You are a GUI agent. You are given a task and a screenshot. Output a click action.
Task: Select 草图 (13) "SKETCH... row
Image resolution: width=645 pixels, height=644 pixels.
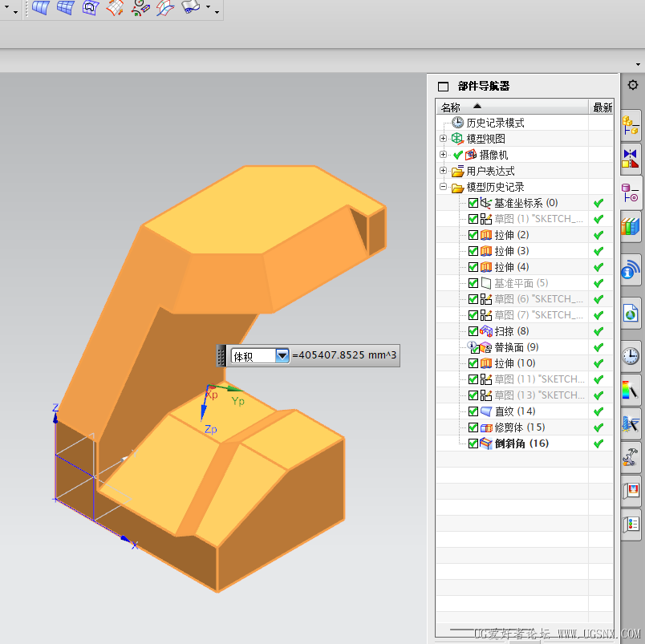click(x=525, y=395)
